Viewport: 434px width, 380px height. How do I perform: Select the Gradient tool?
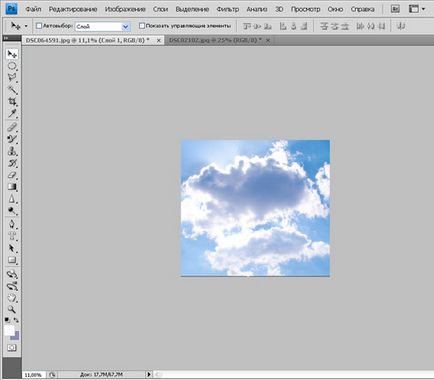(x=12, y=187)
